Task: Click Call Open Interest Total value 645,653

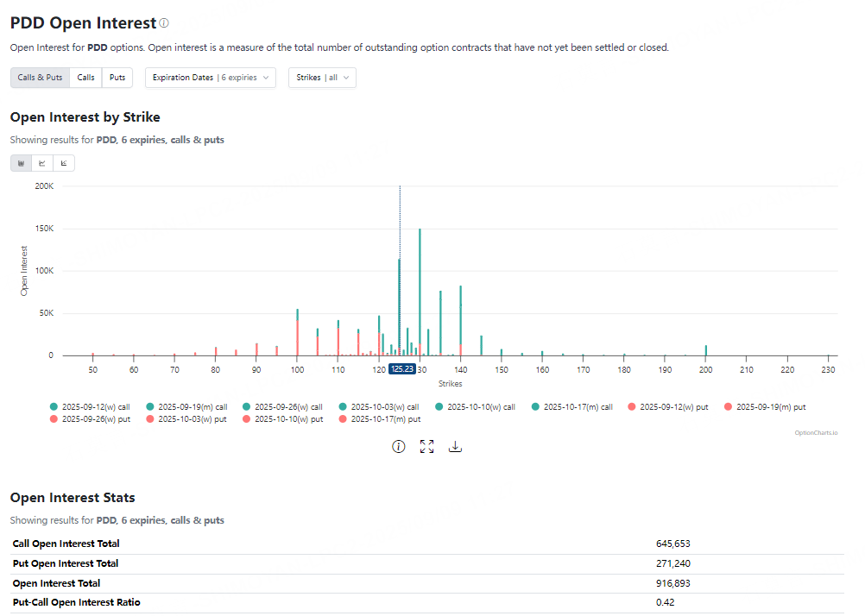Action: pos(673,544)
